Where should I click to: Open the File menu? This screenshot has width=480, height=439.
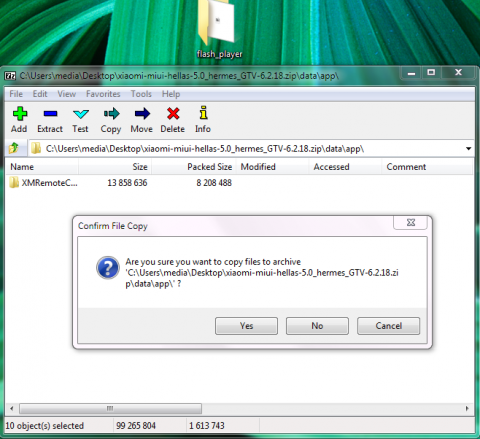pyautogui.click(x=16, y=94)
